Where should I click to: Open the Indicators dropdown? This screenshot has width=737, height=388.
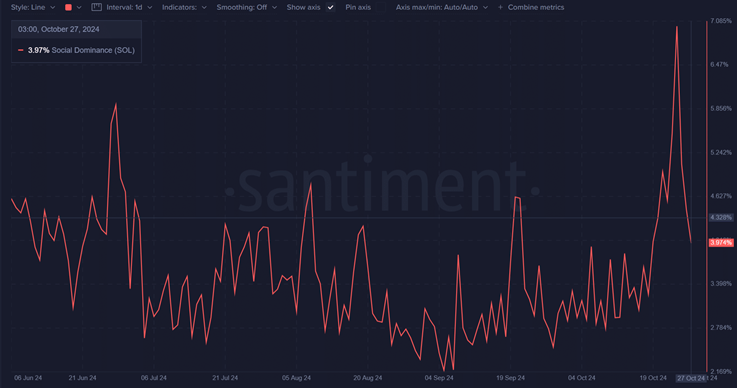click(x=184, y=8)
